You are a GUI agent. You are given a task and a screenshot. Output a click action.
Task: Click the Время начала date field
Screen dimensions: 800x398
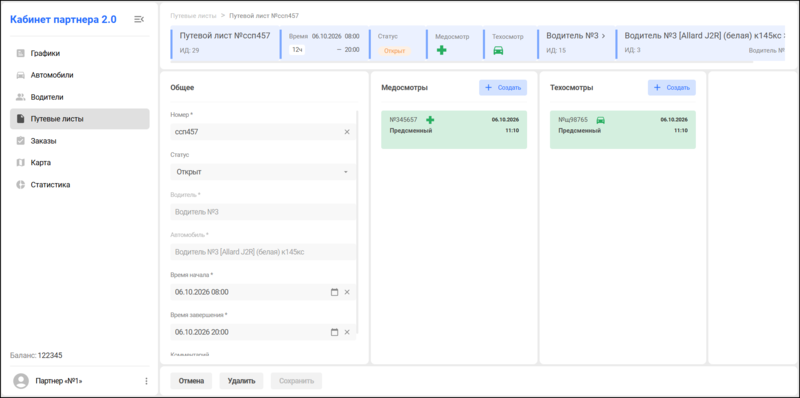[x=263, y=292]
